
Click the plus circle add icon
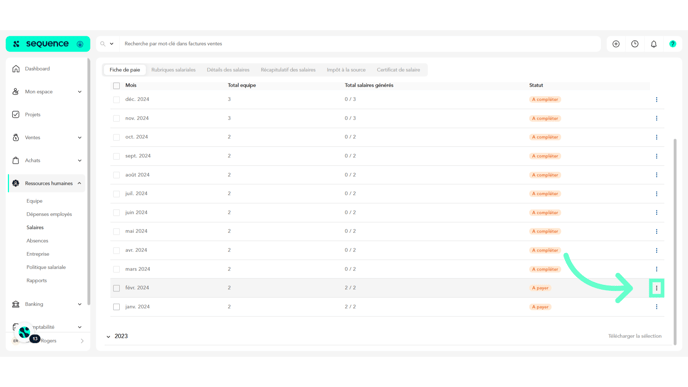pyautogui.click(x=616, y=44)
